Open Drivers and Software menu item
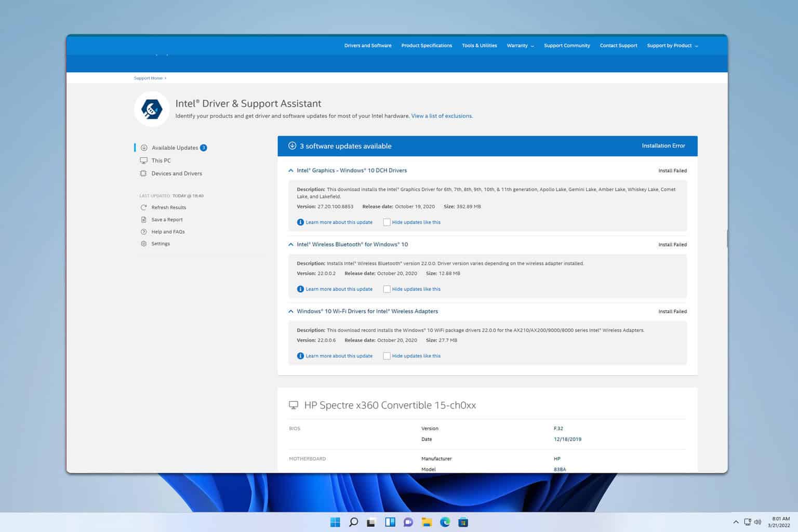Screen dimensions: 798x532 click(x=368, y=46)
